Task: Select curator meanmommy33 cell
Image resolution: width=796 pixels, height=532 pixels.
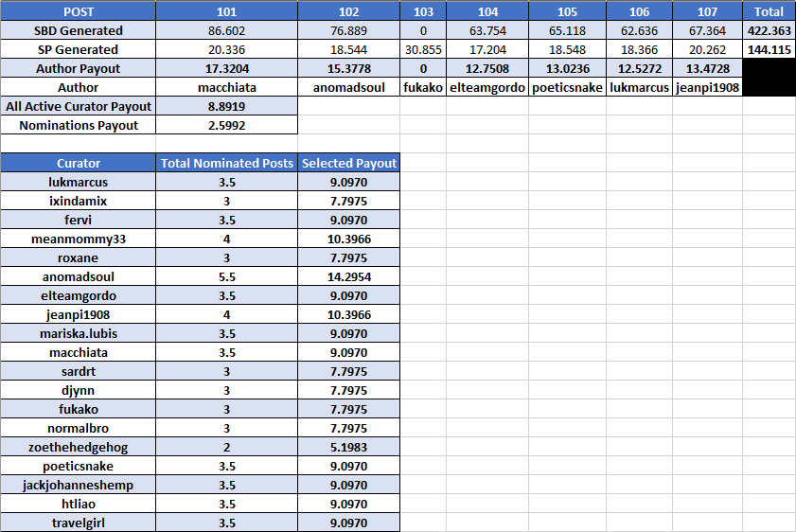Action: pos(79,239)
